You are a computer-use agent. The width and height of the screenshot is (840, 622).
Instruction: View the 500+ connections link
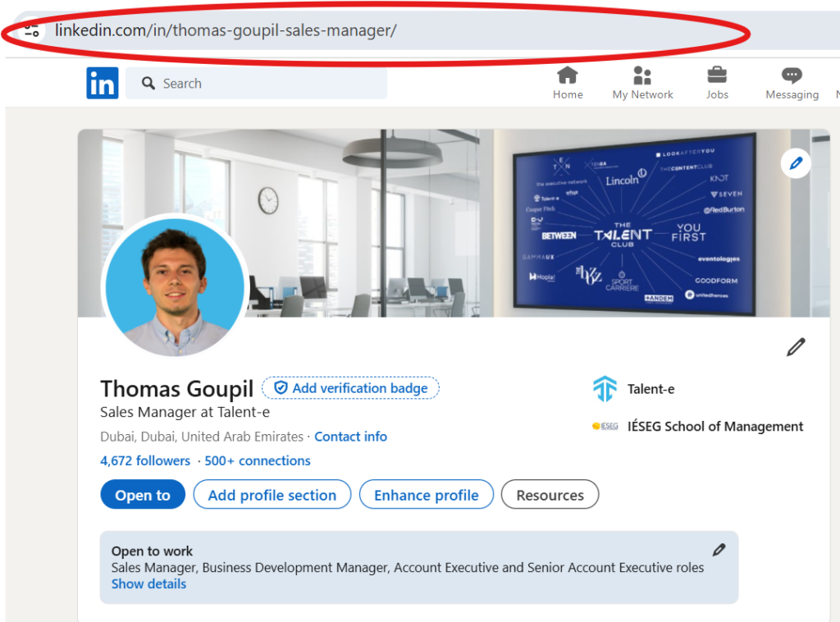coord(257,460)
